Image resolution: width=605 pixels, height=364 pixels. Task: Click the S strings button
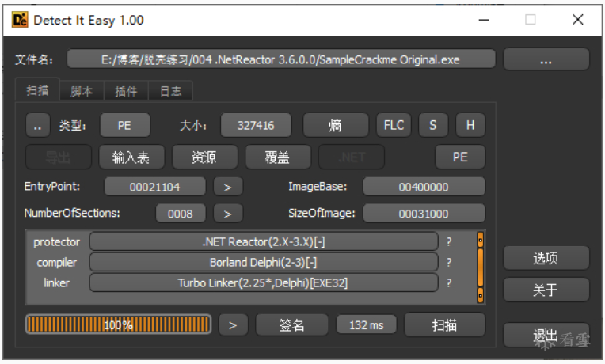coord(433,125)
